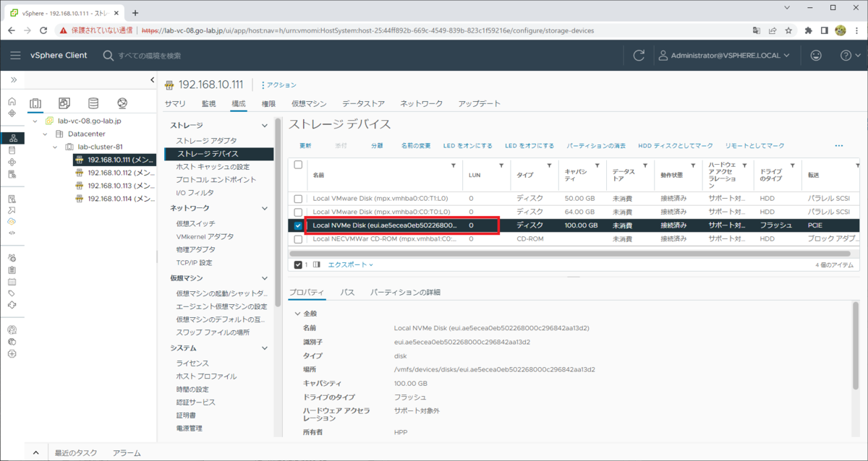Click the search all environments field
868x461 pixels.
click(x=149, y=56)
